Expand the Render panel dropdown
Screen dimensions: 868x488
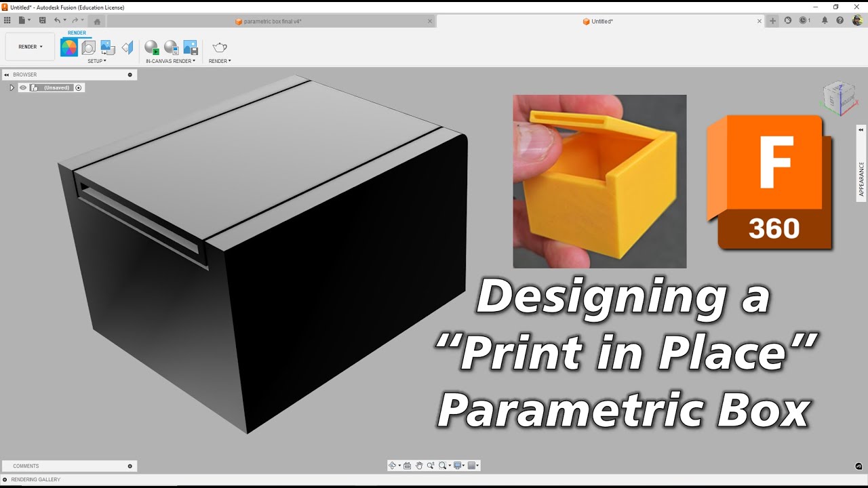tap(220, 61)
